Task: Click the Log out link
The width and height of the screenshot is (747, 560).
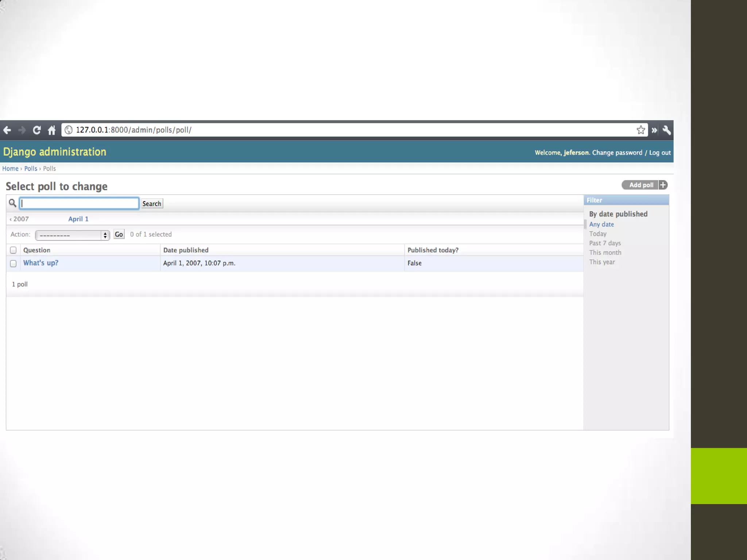Action: click(x=659, y=153)
